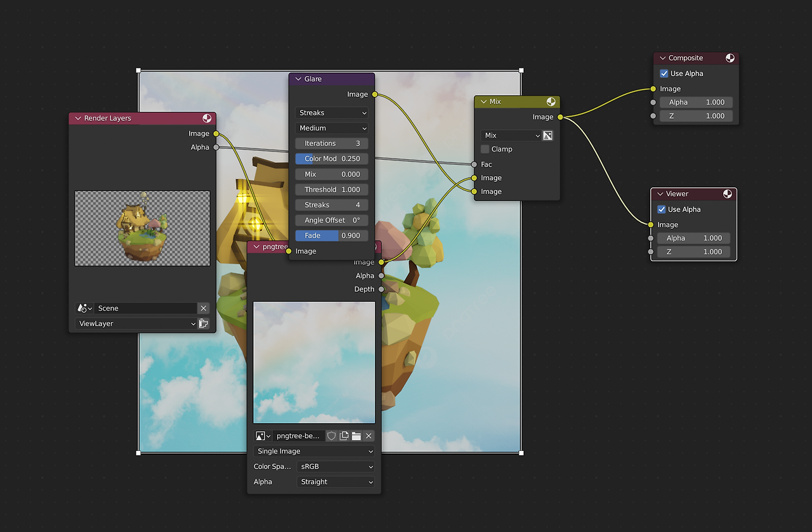
Task: Click the Composite node Z value field
Action: pyautogui.click(x=697, y=116)
